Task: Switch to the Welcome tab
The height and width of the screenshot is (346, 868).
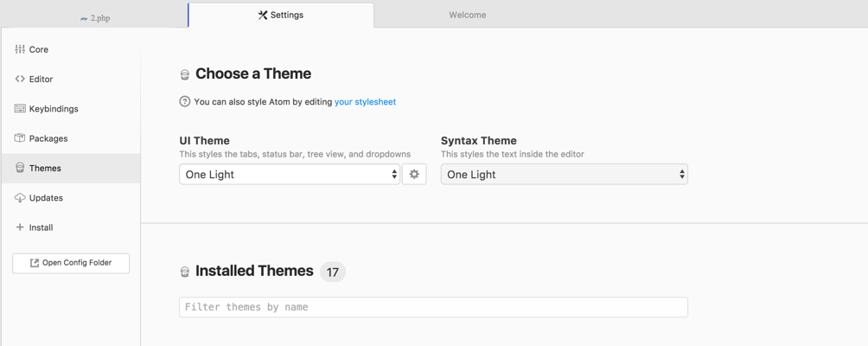Action: pyautogui.click(x=467, y=15)
